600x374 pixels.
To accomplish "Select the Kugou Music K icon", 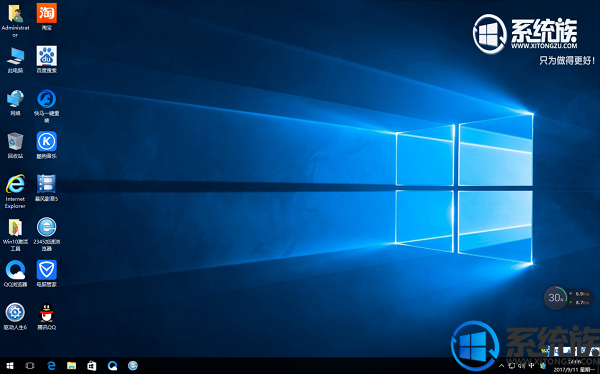I will pos(47,145).
